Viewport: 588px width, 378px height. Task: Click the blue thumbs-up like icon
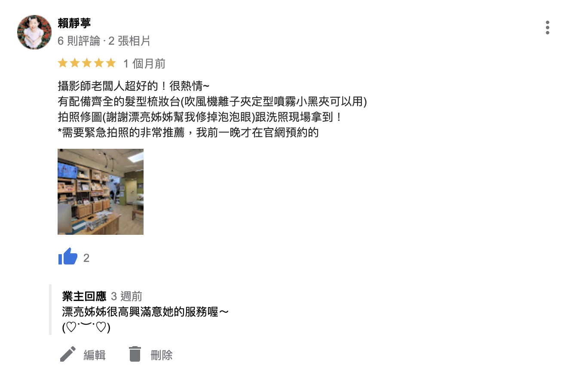[68, 256]
